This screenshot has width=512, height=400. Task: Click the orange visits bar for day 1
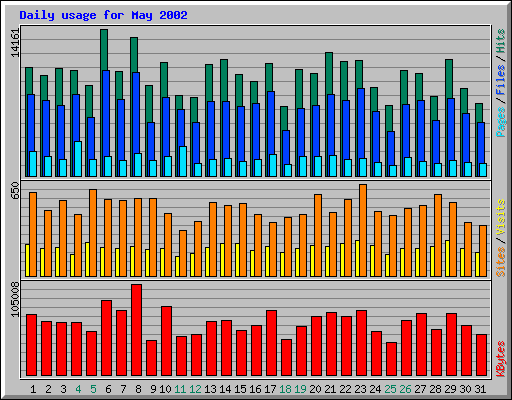click(x=33, y=234)
